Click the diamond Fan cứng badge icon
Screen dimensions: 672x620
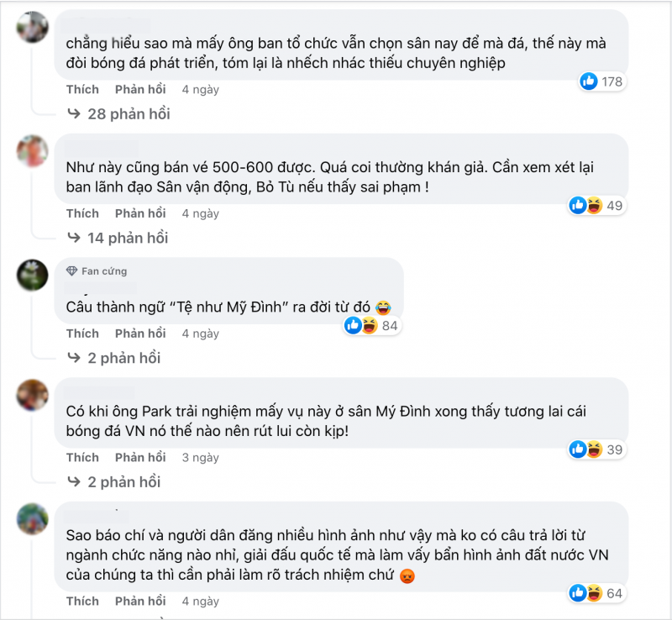[x=71, y=271]
